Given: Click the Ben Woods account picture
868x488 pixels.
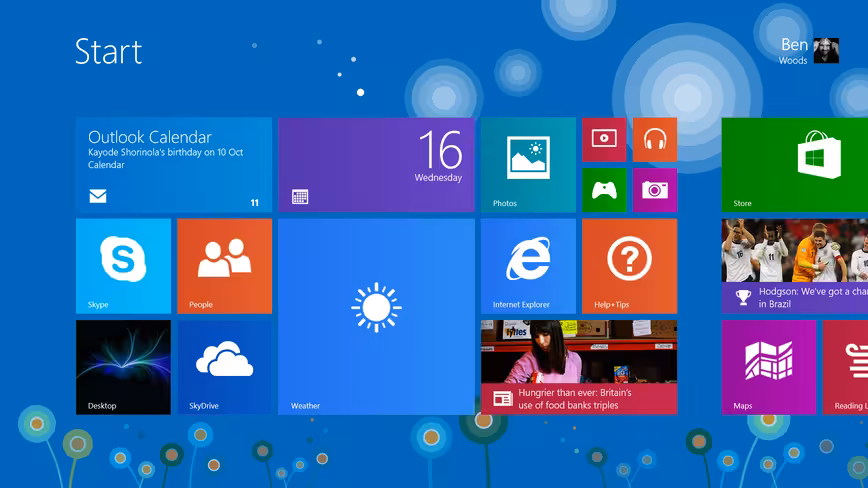Looking at the screenshot, I should [x=826, y=51].
